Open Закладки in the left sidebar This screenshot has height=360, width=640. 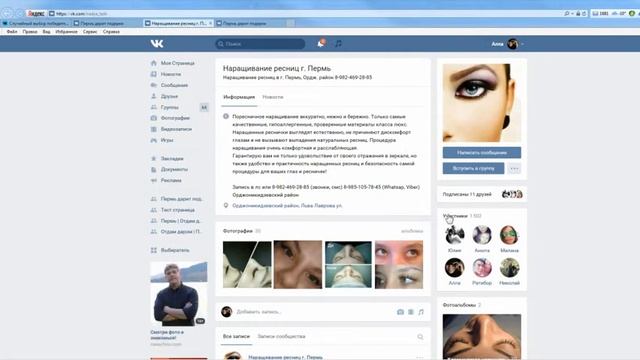172,158
